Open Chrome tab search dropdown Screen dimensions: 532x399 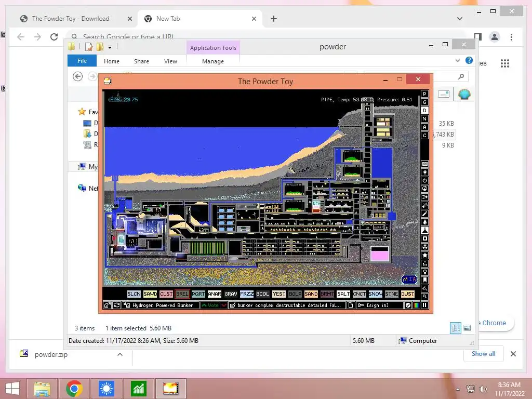(x=460, y=19)
